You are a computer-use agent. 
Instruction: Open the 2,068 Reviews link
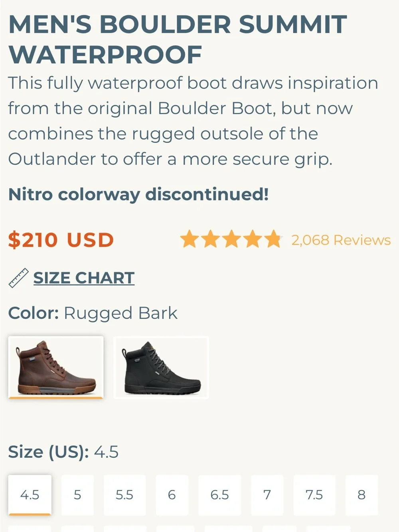point(341,240)
